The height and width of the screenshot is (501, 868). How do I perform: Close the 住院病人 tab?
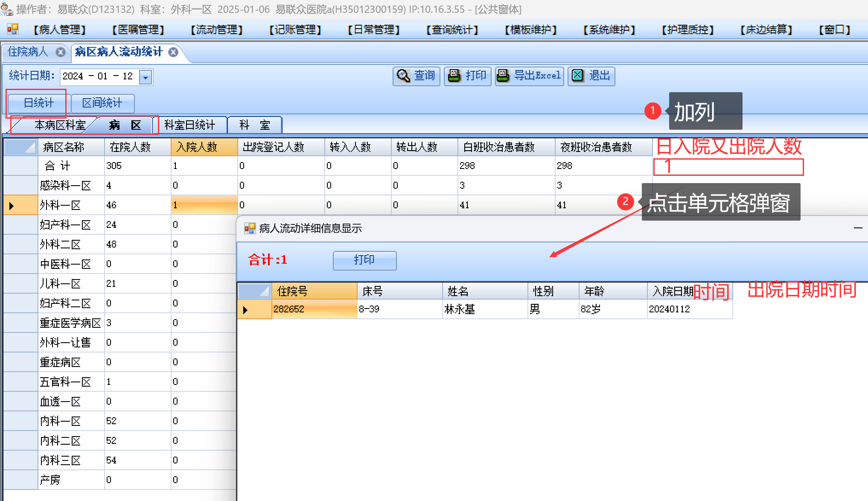(61, 52)
